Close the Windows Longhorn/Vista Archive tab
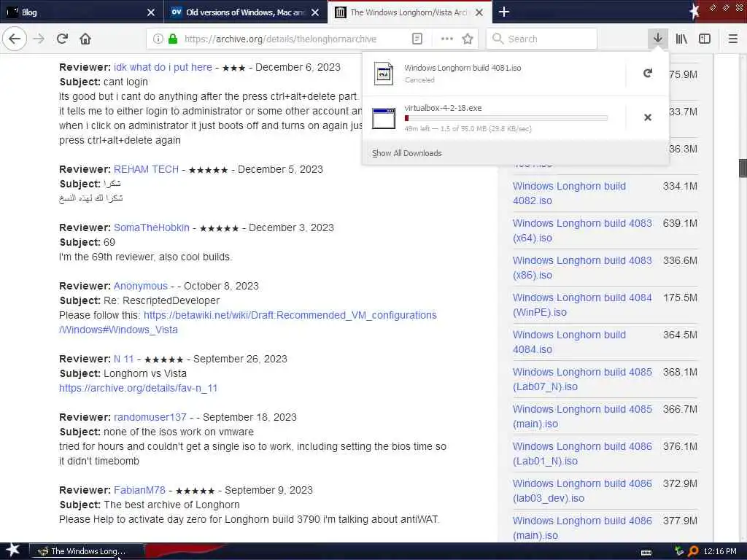This screenshot has height=560, width=747. [479, 12]
